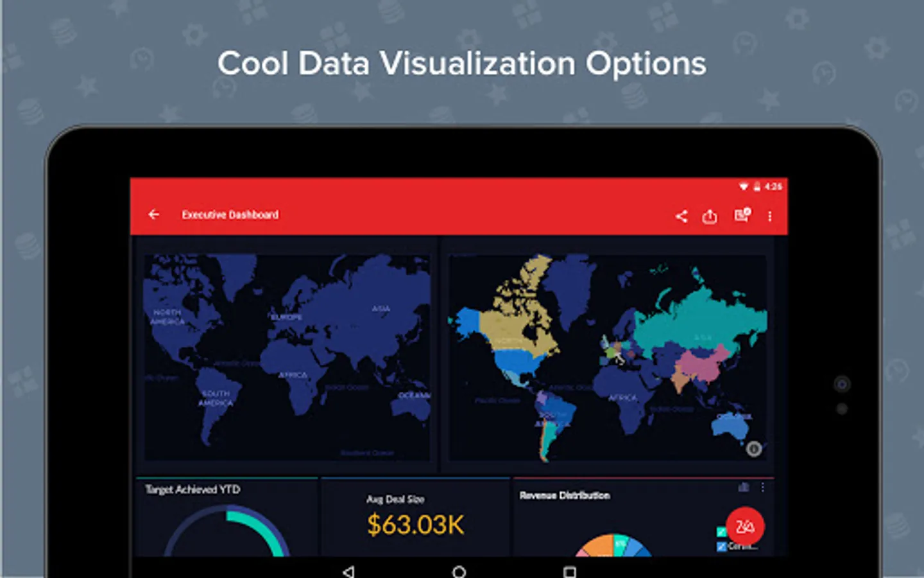Select the 'Avg Deal Size' label
This screenshot has width=924, height=578.
click(395, 499)
